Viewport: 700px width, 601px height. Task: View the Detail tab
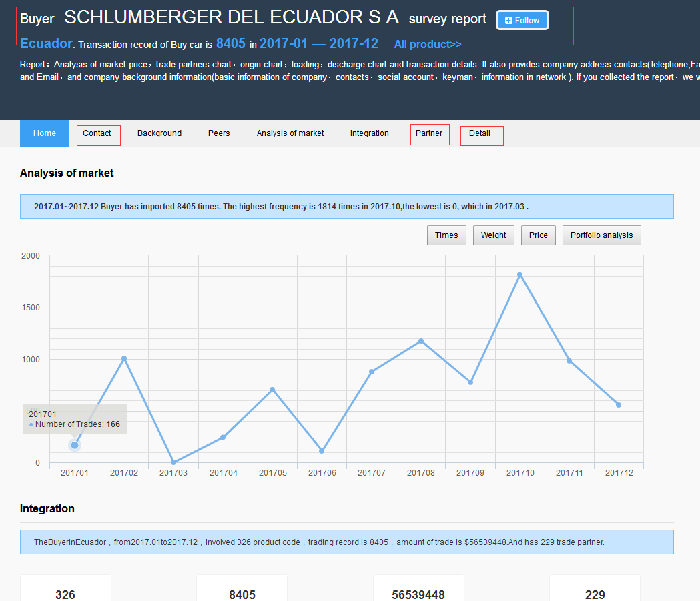coord(480,134)
